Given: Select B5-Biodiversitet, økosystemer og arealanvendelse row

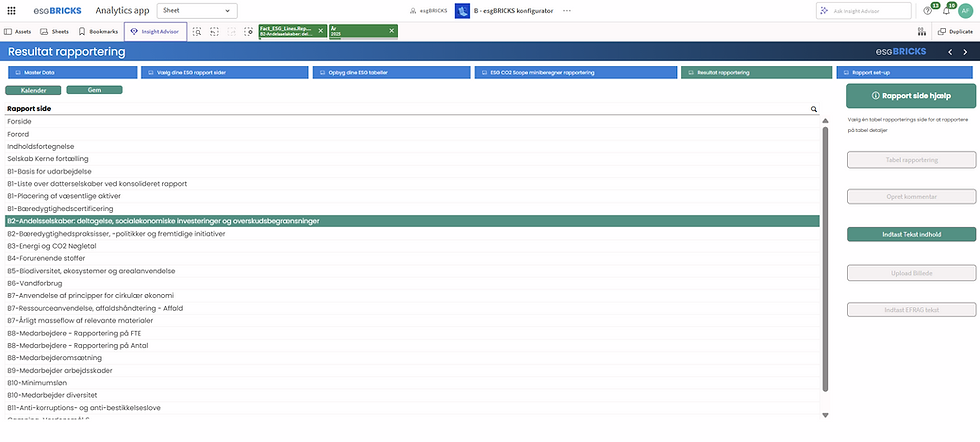Looking at the screenshot, I should click(412, 271).
